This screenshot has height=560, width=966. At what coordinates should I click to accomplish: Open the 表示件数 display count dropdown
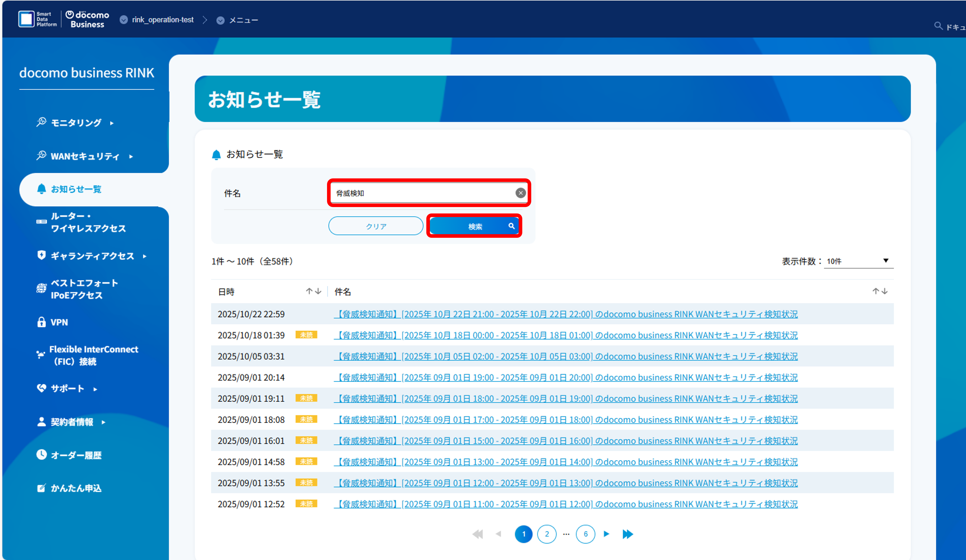[859, 261]
